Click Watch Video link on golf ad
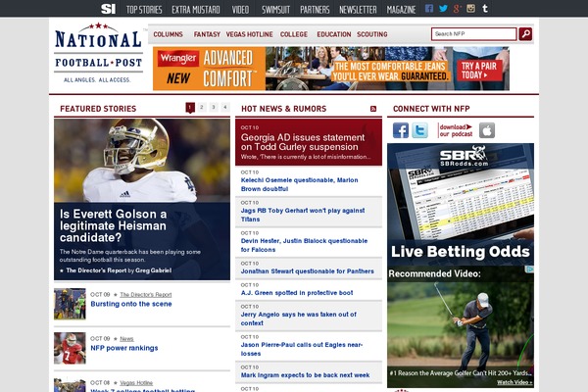The height and width of the screenshot is (392, 588). pyautogui.click(x=514, y=382)
